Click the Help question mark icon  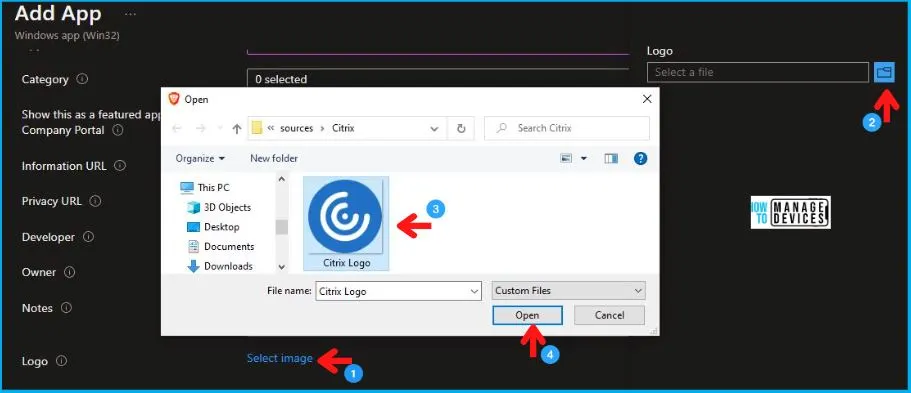pos(640,158)
